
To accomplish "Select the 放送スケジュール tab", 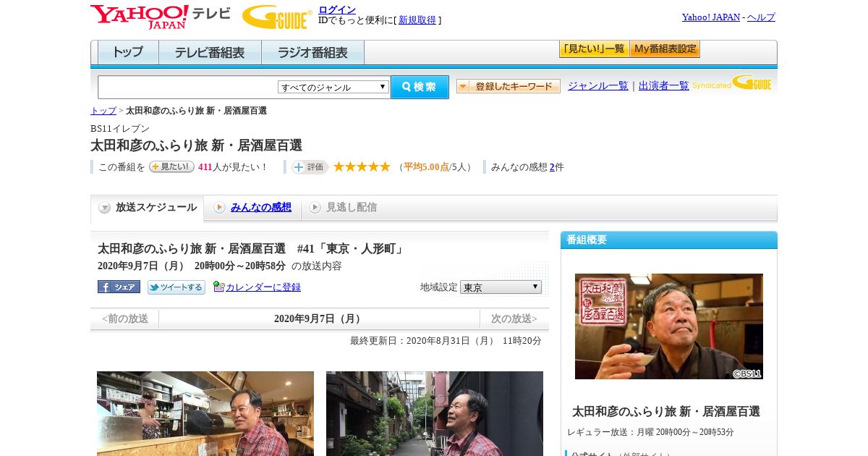I will coord(147,208).
